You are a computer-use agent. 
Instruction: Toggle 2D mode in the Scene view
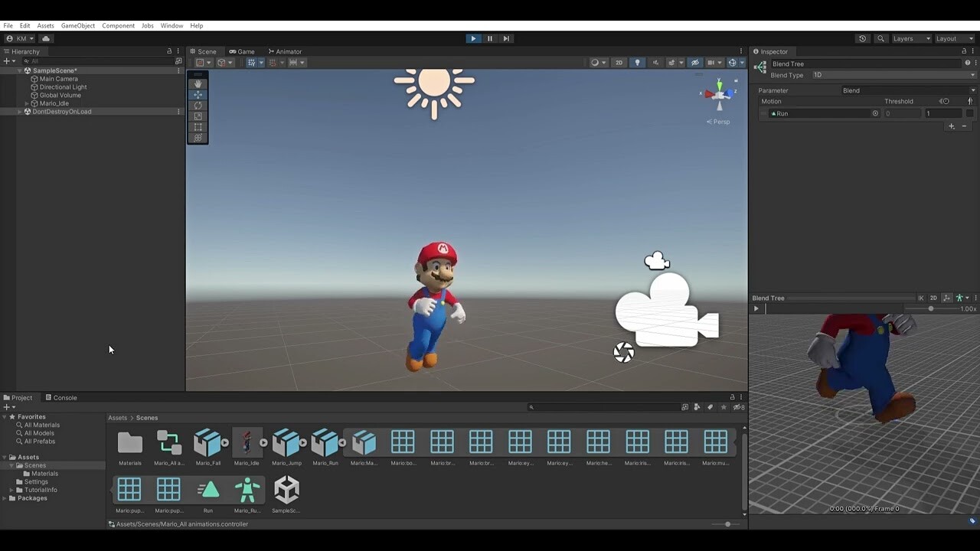click(619, 62)
